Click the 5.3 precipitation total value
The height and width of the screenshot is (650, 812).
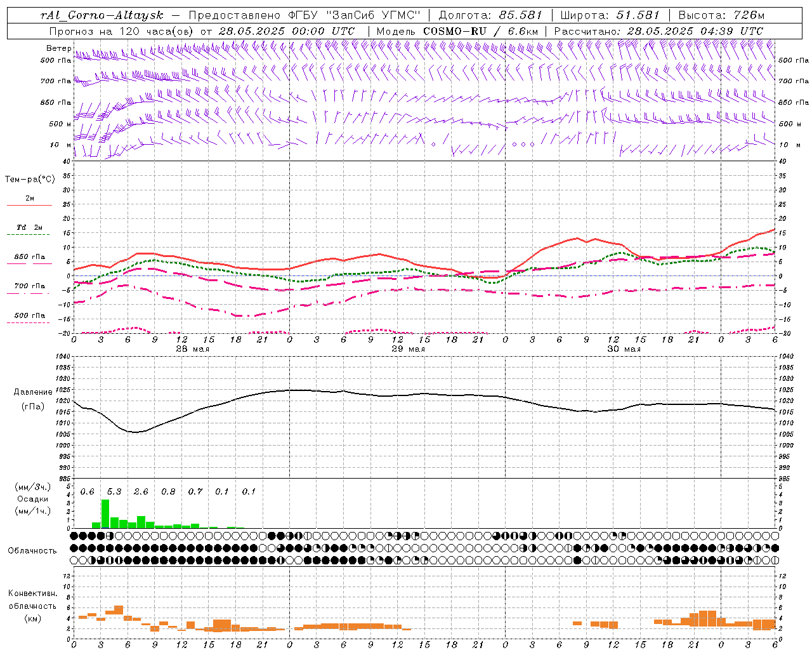[114, 492]
